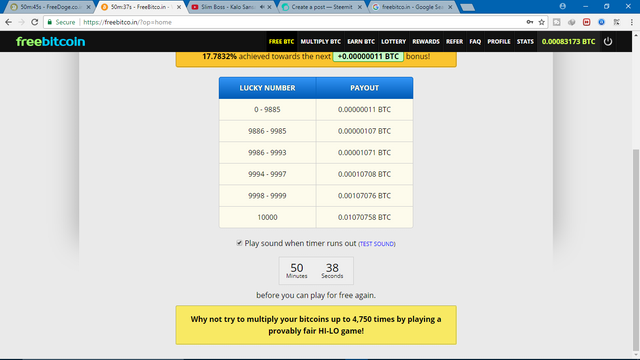
Task: Click the 9998 - 9999 cell
Action: click(x=267, y=196)
